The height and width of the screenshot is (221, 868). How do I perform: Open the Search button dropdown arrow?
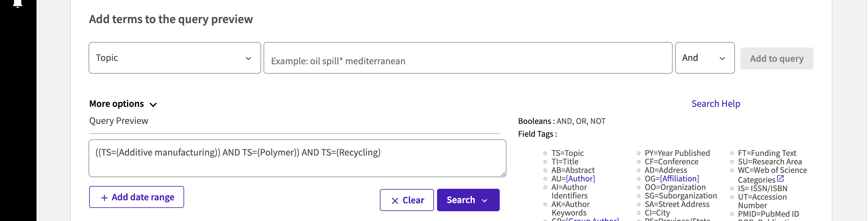(485, 201)
